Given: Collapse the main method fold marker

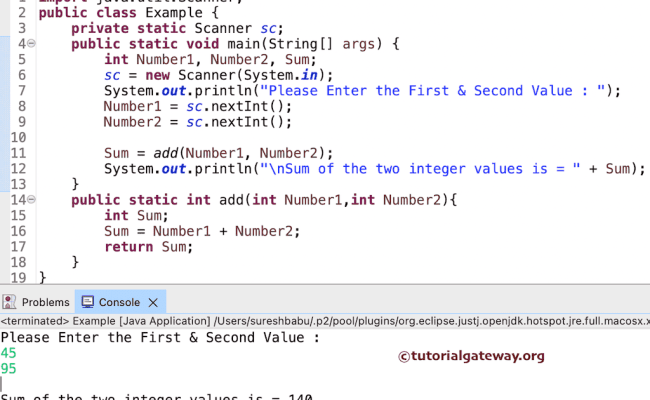Looking at the screenshot, I should (32, 43).
